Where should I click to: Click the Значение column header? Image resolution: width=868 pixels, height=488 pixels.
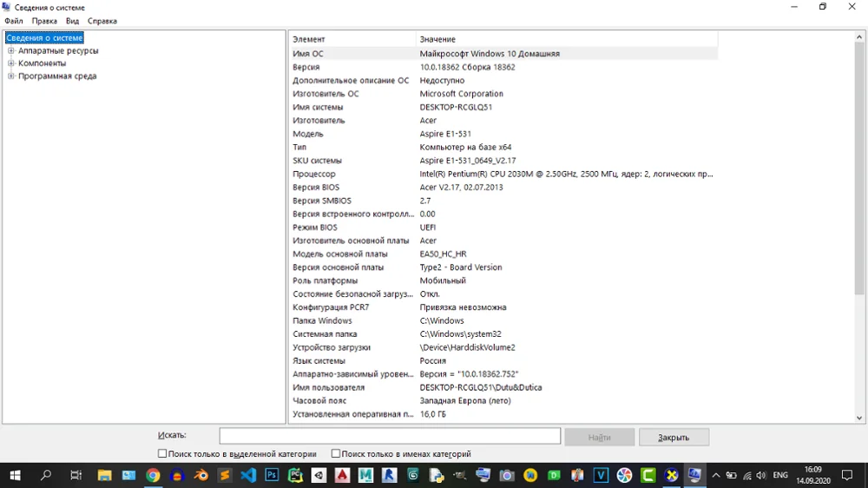pos(567,39)
